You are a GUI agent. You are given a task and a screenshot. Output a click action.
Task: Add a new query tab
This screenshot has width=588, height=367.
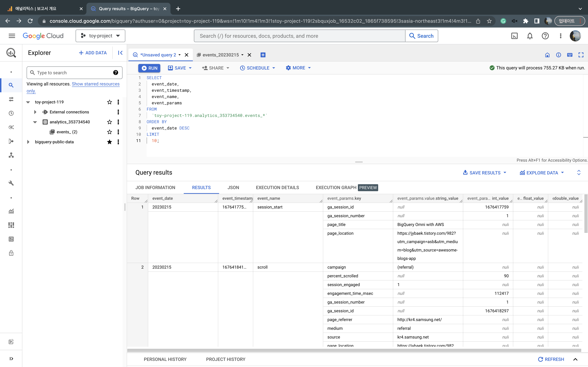point(263,55)
